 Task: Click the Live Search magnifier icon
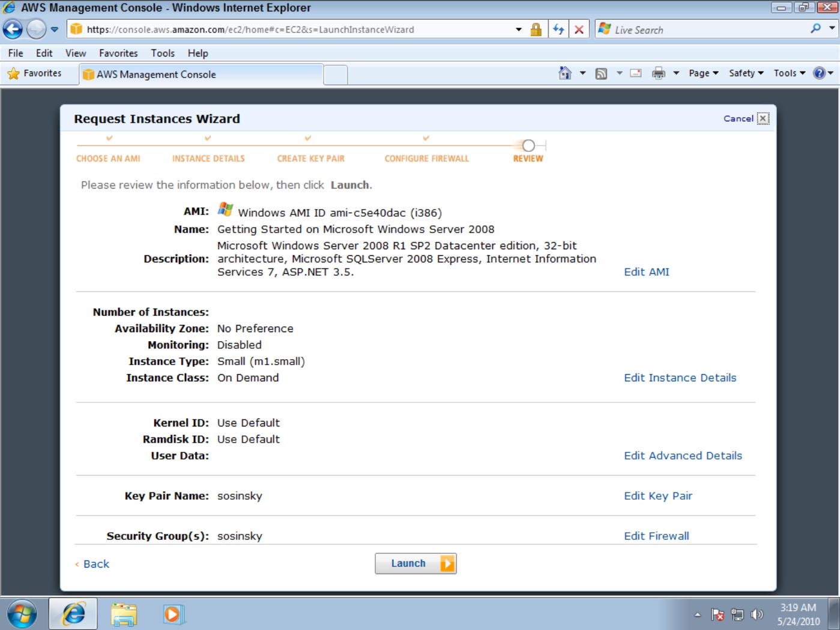click(815, 29)
